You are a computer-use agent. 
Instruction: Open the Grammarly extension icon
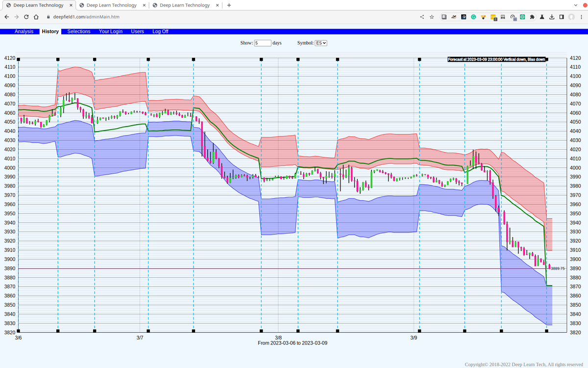coord(474,17)
